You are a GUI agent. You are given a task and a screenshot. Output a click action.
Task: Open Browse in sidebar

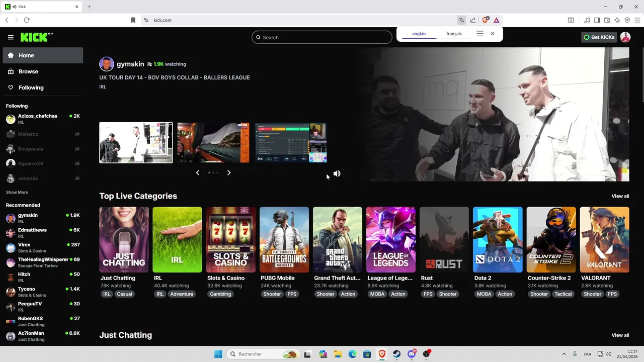pos(43,71)
